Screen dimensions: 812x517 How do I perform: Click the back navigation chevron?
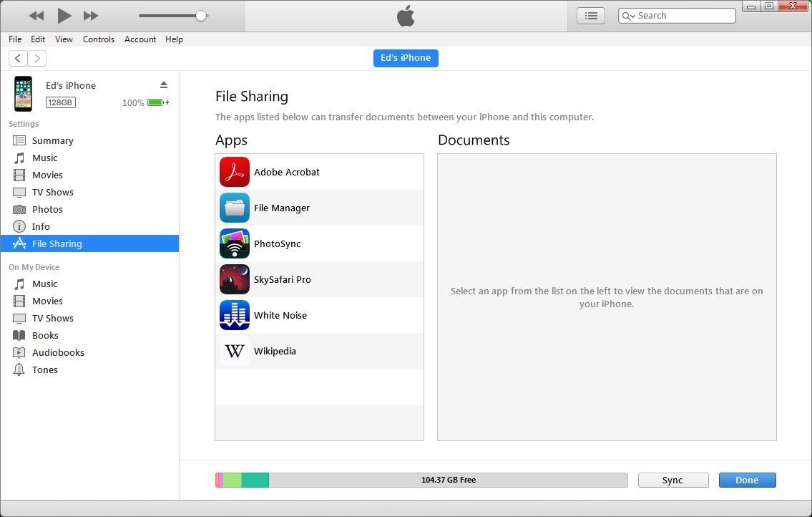(x=17, y=58)
